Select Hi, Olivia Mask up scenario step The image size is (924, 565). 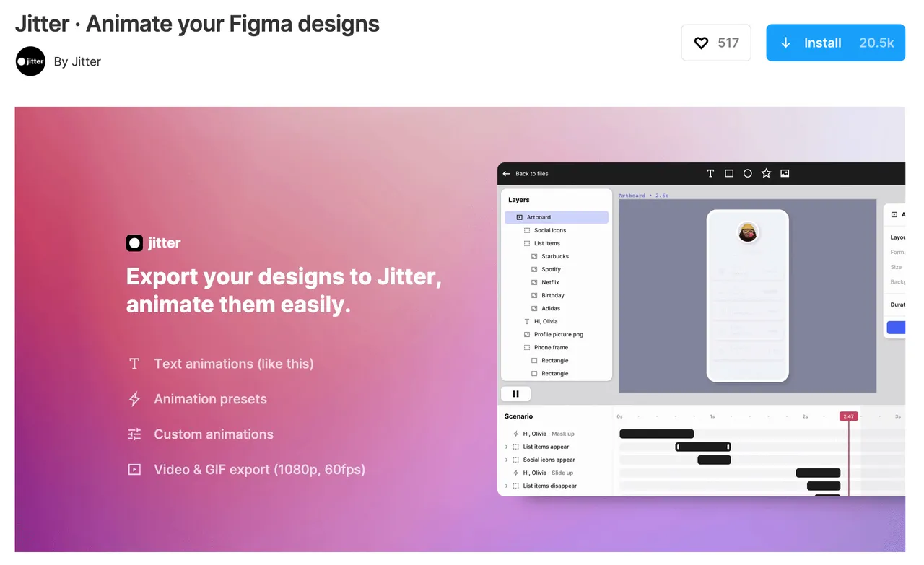549,434
